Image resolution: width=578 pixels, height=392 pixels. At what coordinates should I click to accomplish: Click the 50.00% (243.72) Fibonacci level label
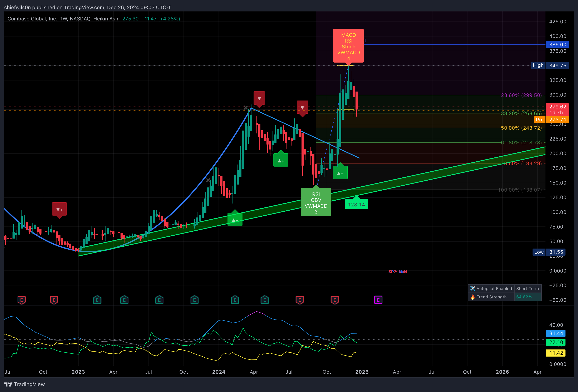tap(521, 128)
